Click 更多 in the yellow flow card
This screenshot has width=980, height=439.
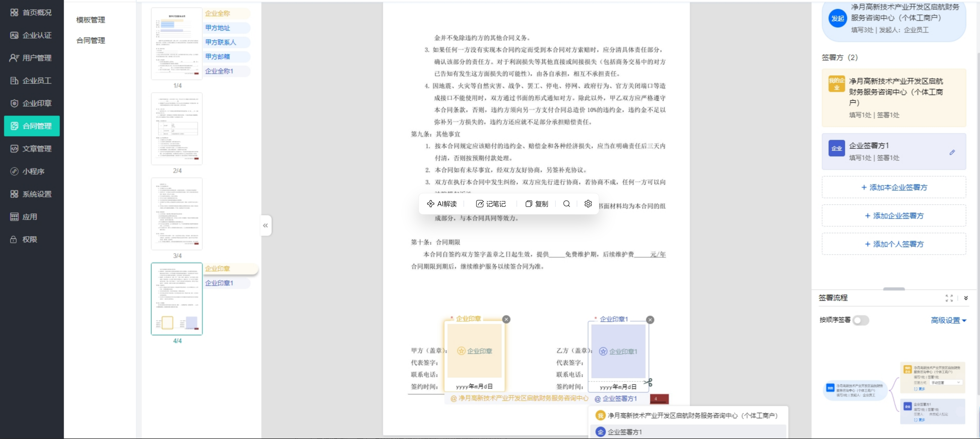(919, 389)
